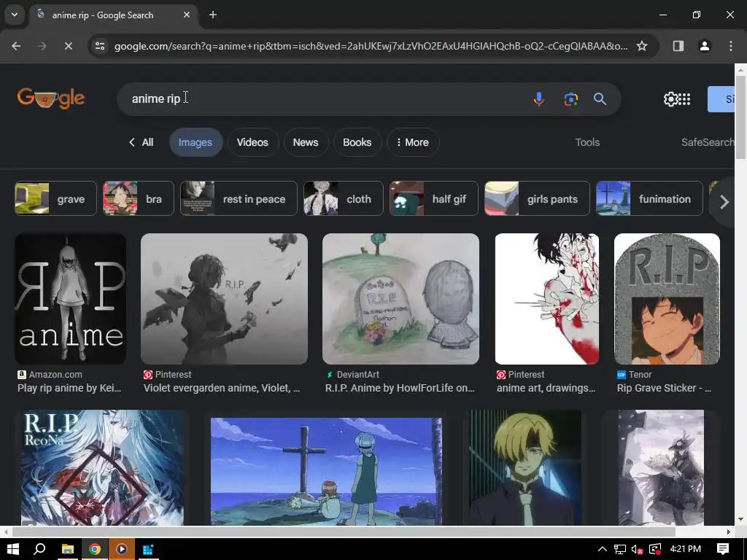
Task: Open the Amazon RIP anime thumbnail
Action: (71, 298)
